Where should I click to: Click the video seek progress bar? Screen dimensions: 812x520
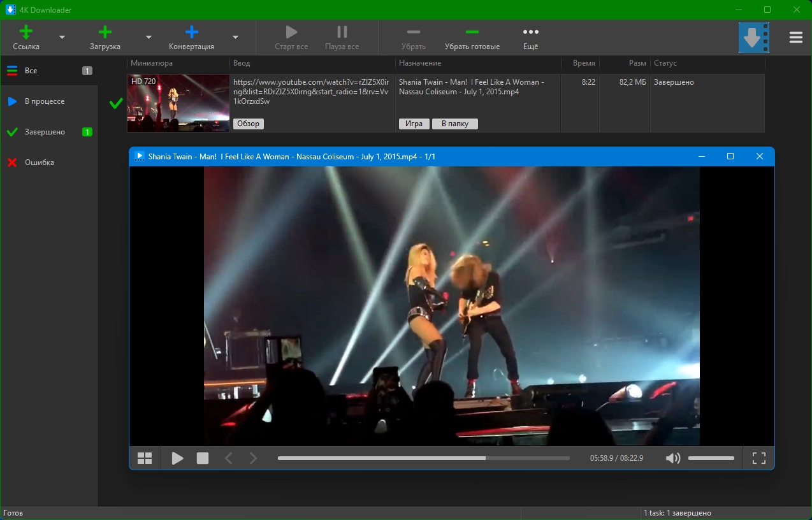click(x=423, y=458)
